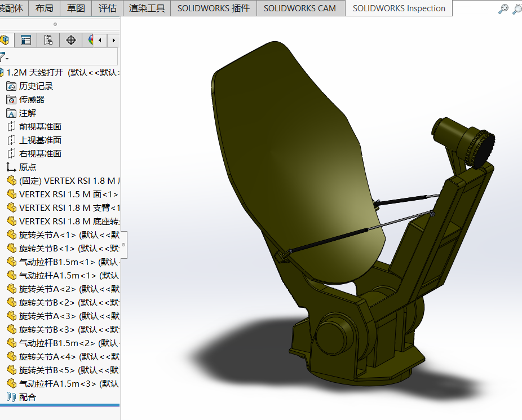Open the ConfigurationManager panel tab
Screen dimensions: 522x420
[x=48, y=40]
